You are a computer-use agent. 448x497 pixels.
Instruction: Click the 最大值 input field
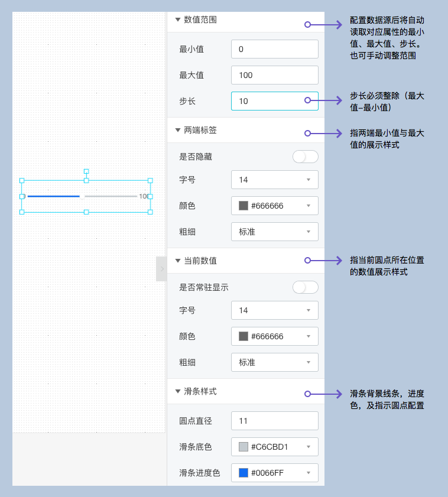click(x=274, y=75)
